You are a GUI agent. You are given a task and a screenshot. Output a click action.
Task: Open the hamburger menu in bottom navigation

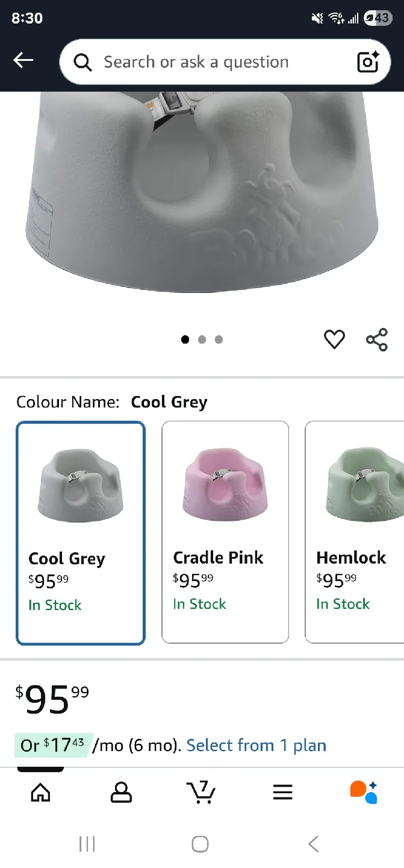coord(282,791)
